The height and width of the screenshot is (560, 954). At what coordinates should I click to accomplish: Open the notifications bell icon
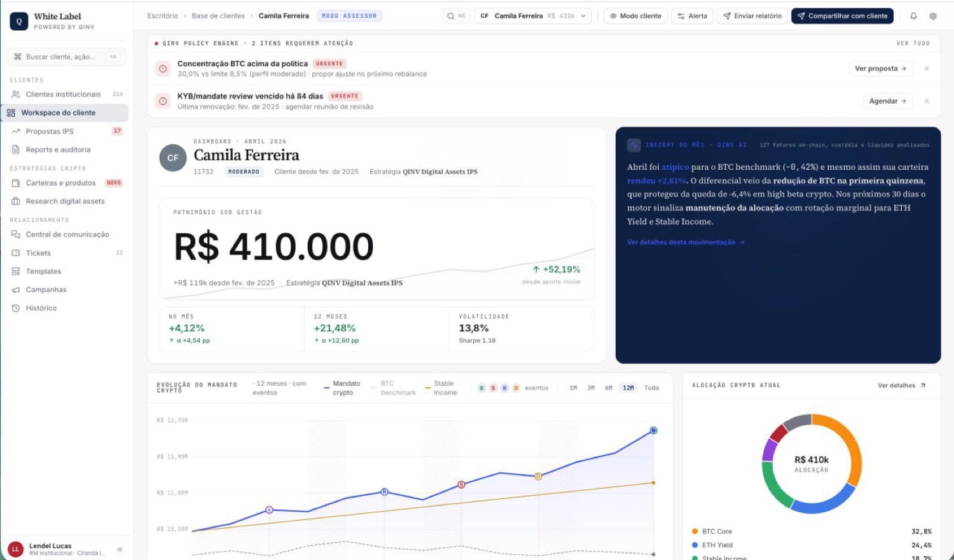[913, 16]
